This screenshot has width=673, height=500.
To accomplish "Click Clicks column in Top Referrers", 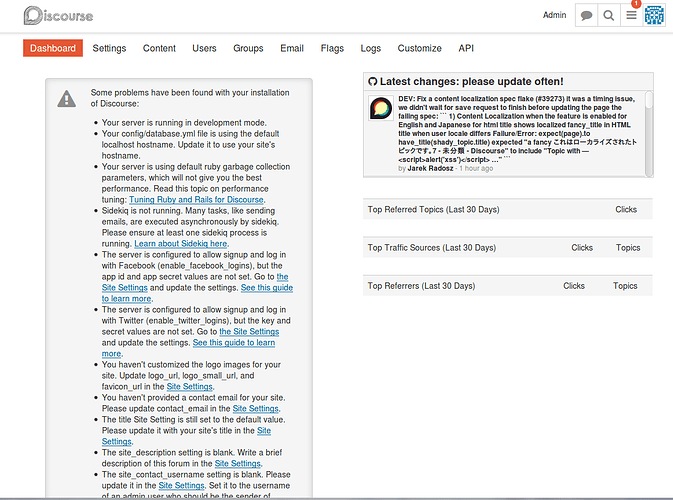I will pos(574,286).
